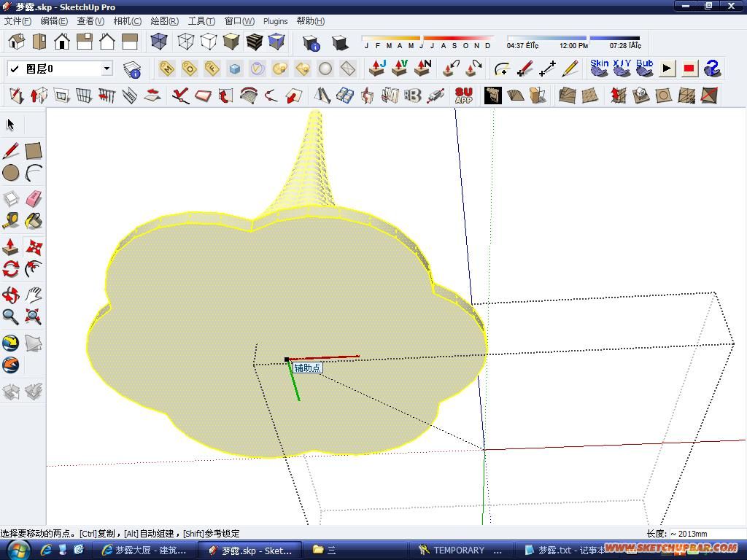The height and width of the screenshot is (560, 747).
Task: Select the Zoom Extents tool
Action: [34, 316]
